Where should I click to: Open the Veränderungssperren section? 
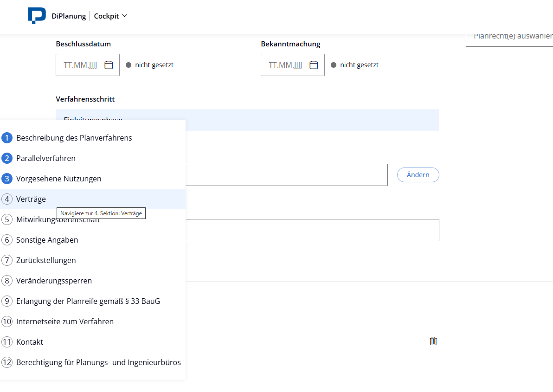pos(54,281)
